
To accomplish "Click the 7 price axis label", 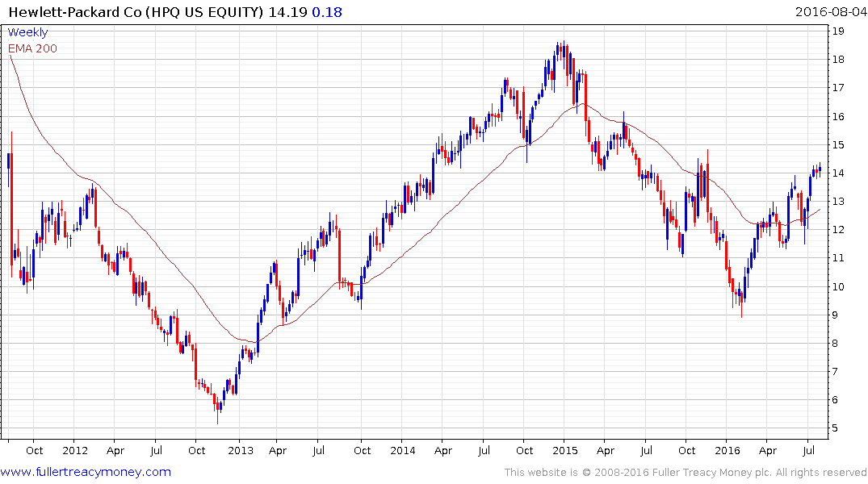I will click(835, 371).
